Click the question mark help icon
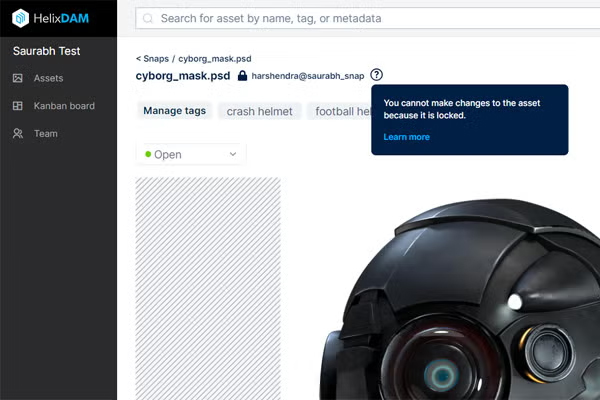Screen dimensions: 600x400 click(x=376, y=75)
